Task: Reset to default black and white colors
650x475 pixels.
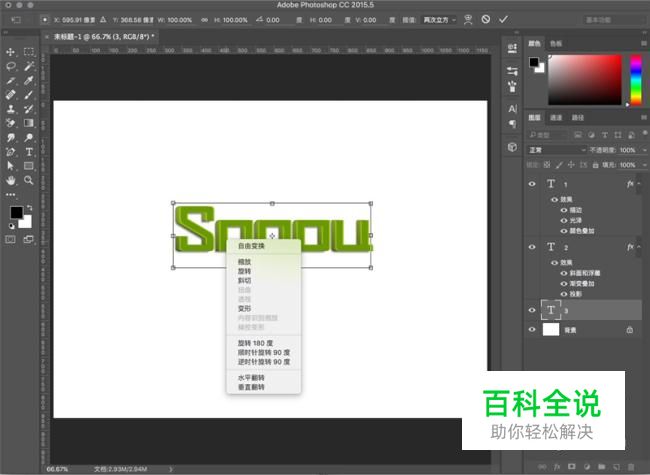Action: [12, 226]
